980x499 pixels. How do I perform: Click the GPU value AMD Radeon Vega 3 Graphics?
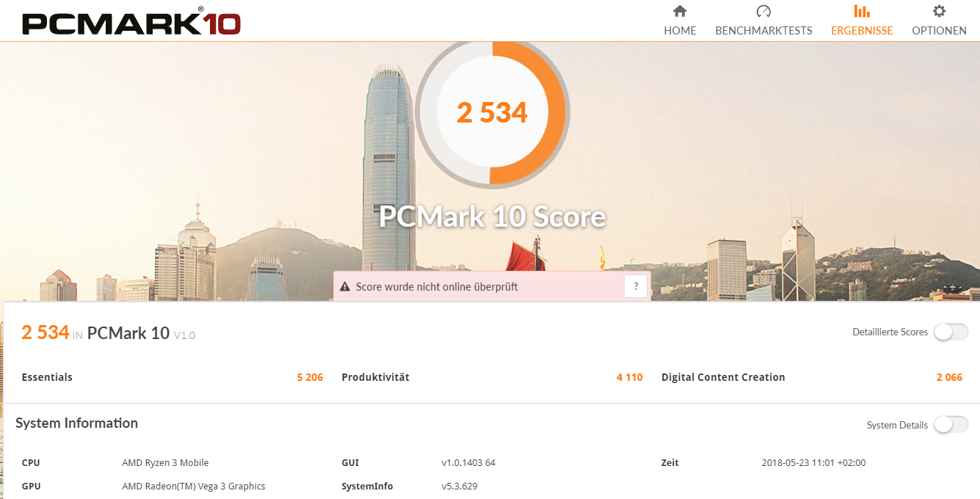pyautogui.click(x=194, y=487)
